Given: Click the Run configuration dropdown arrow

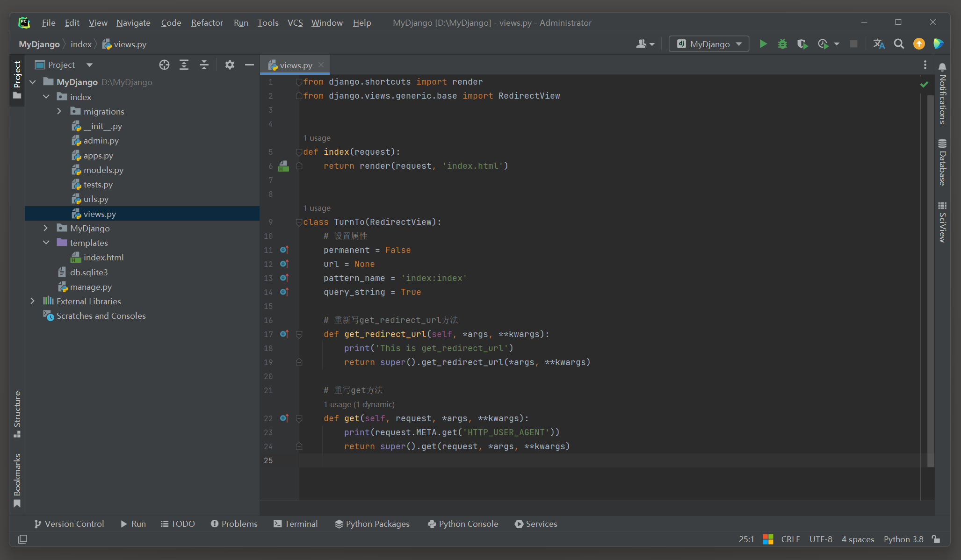Looking at the screenshot, I should (x=740, y=45).
